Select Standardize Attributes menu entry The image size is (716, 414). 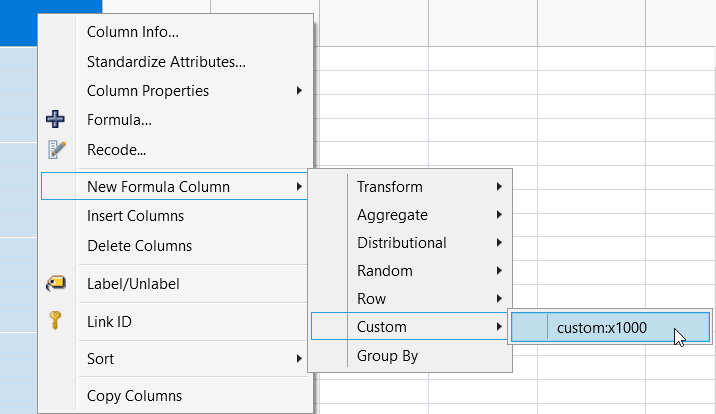(x=166, y=62)
